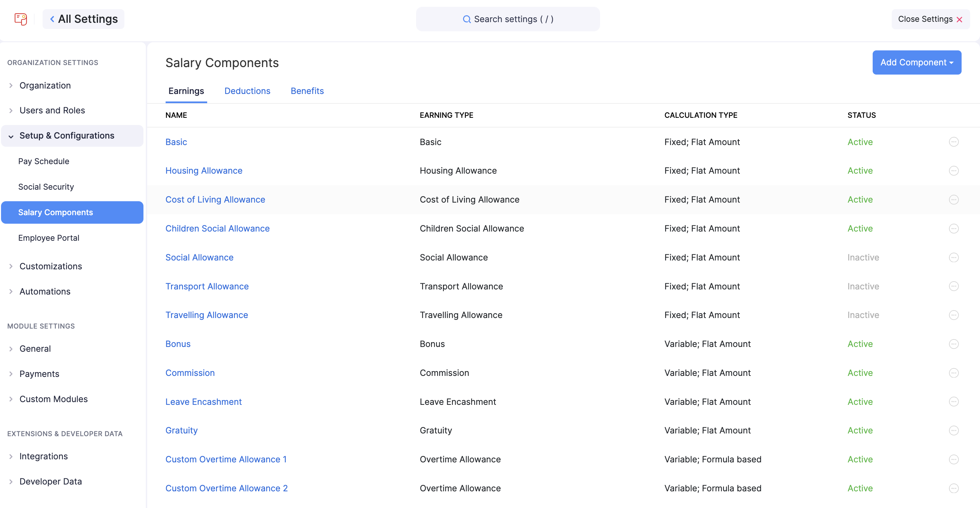Open ellipsis menu for Custom Overtime Allowance 2

pos(954,488)
